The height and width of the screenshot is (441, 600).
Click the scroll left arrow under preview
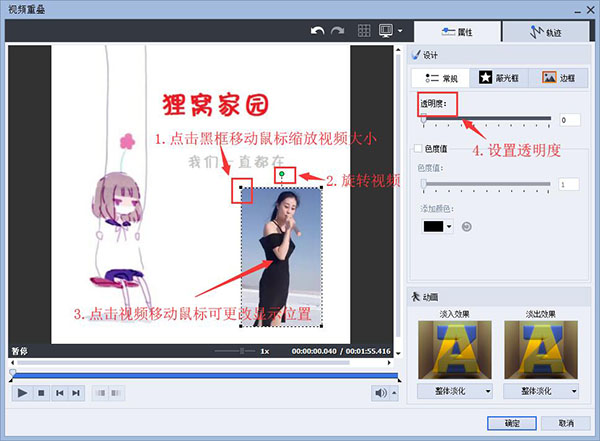[13, 362]
